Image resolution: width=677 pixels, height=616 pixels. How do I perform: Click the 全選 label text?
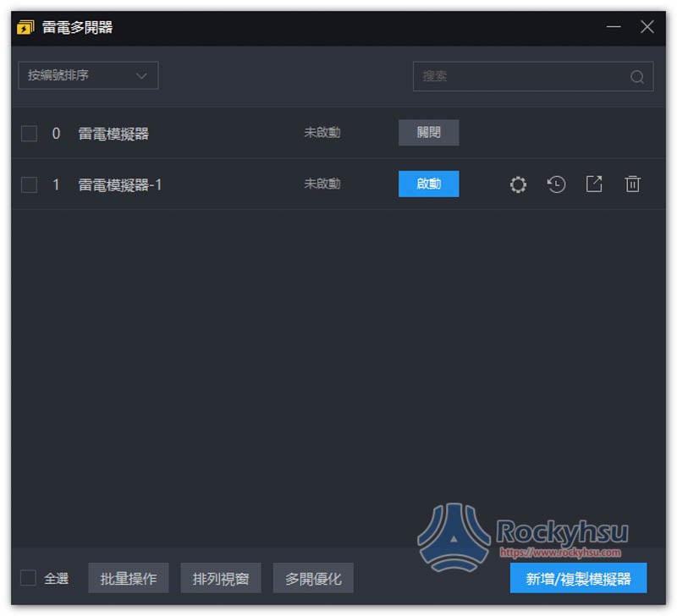click(x=56, y=578)
